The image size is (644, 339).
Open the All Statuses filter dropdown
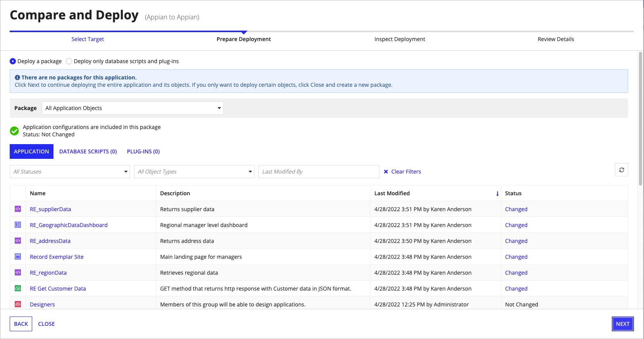[70, 172]
